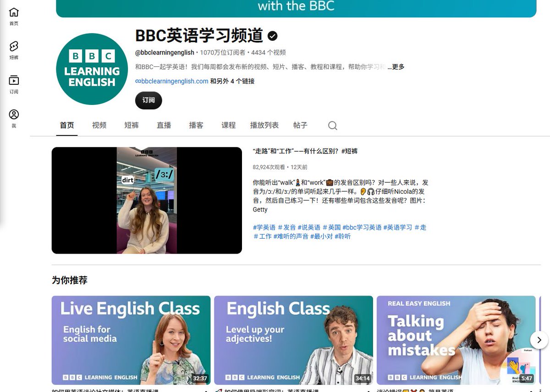This screenshot has height=392, width=550.
Task: Click the #工作 hashtag
Action: [x=263, y=236]
